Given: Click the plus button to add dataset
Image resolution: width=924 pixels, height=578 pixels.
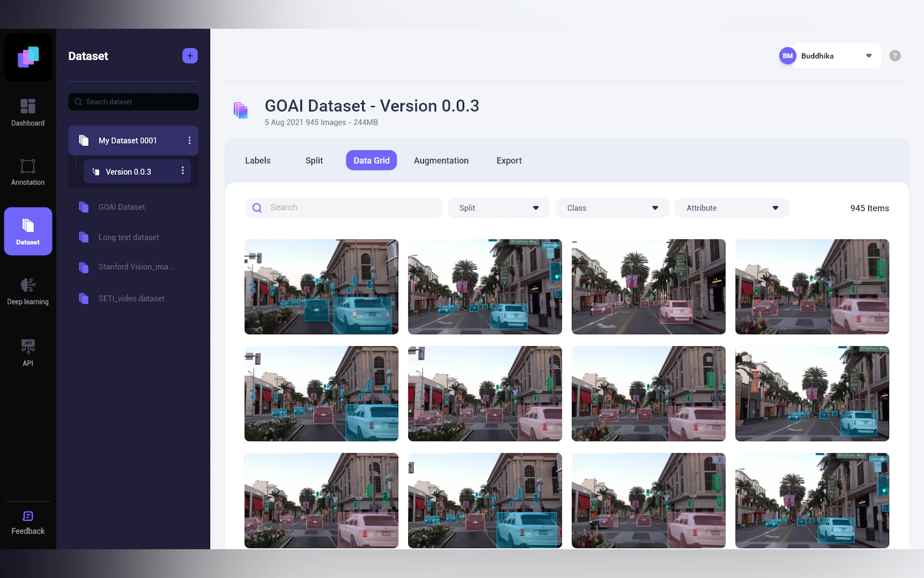Looking at the screenshot, I should 190,56.
